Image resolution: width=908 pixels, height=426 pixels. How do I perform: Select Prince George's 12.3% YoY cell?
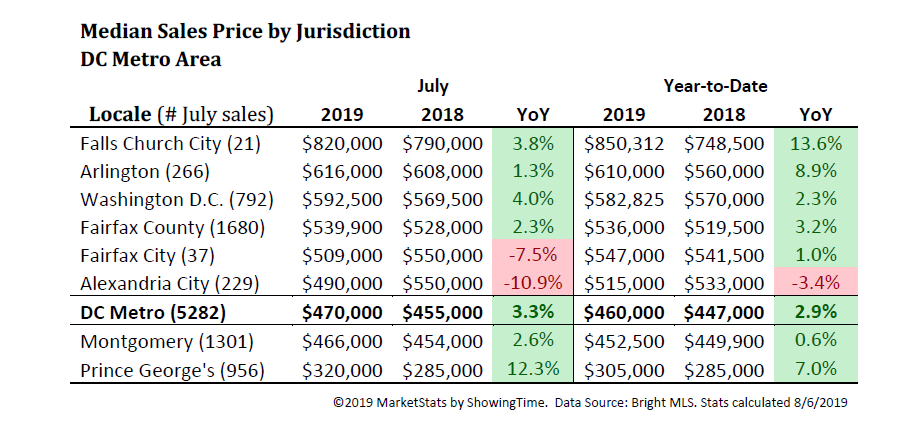click(532, 370)
